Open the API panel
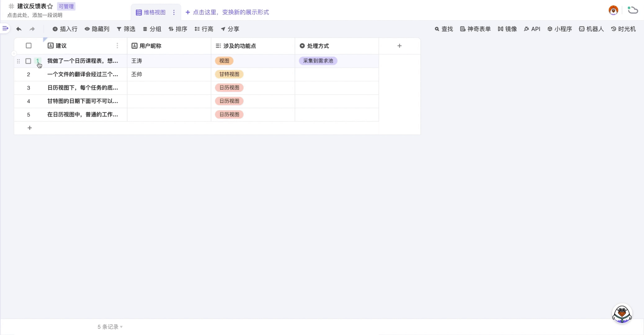This screenshot has height=335, width=644. point(532,29)
